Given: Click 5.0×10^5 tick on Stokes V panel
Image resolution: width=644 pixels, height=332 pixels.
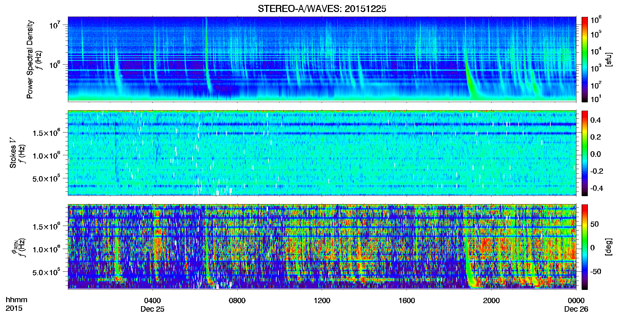Looking at the screenshot, I should click(46, 178).
